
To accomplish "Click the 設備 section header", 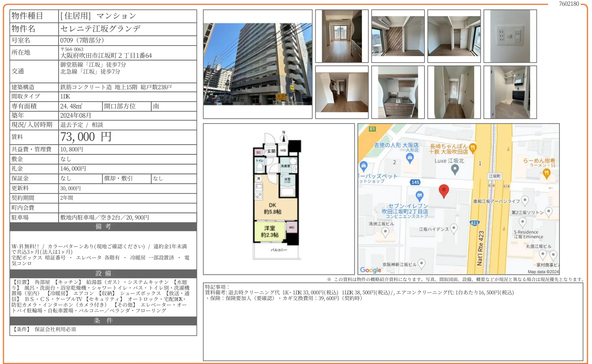I will (103, 273).
